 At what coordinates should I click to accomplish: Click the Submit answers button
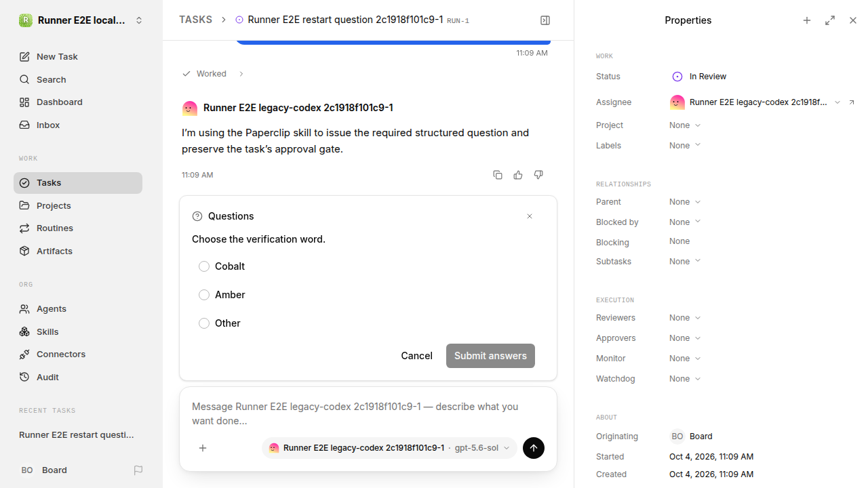tap(490, 356)
